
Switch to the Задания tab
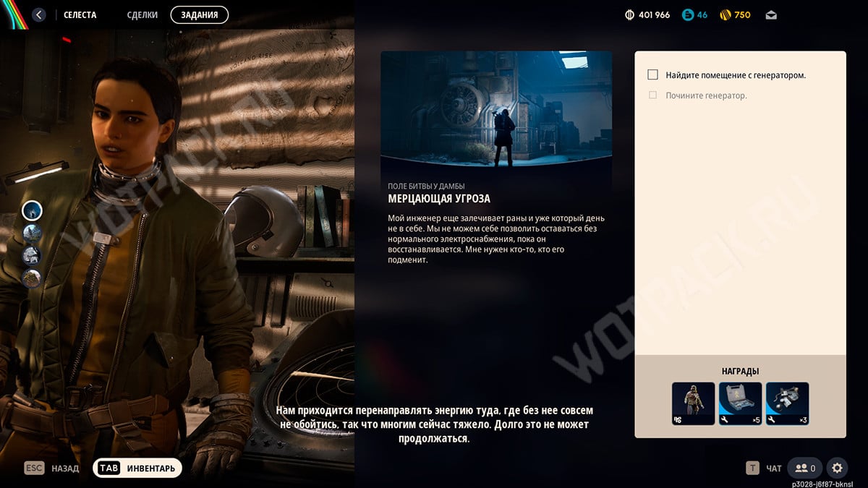pos(199,14)
